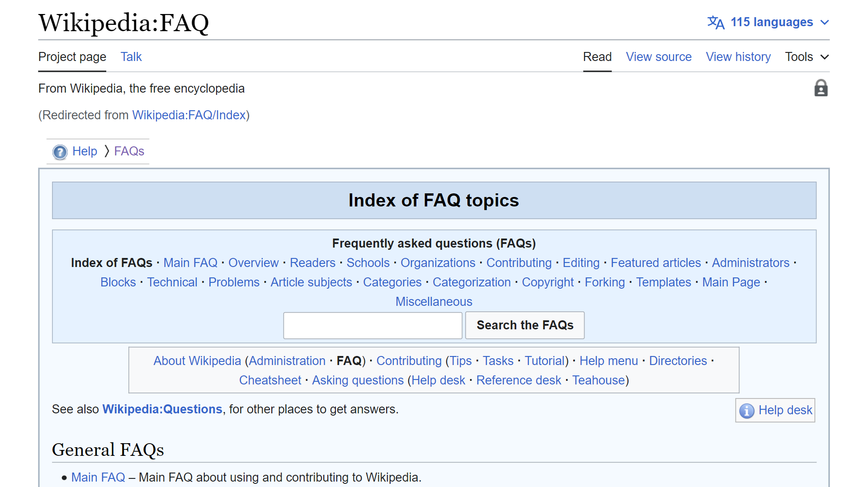
Task: Open the Templates FAQ link
Action: (x=663, y=282)
